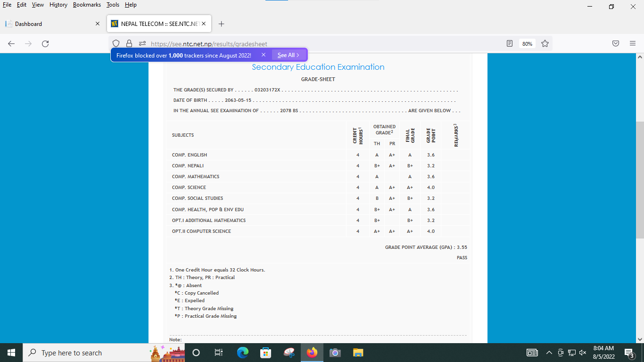Click the See All trackers button
Screen dimensions: 644x362
pyautogui.click(x=288, y=55)
